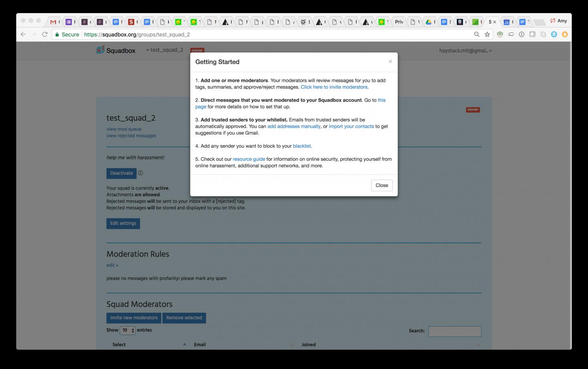Click the Close button in dialog
The width and height of the screenshot is (588, 369).
(x=381, y=185)
